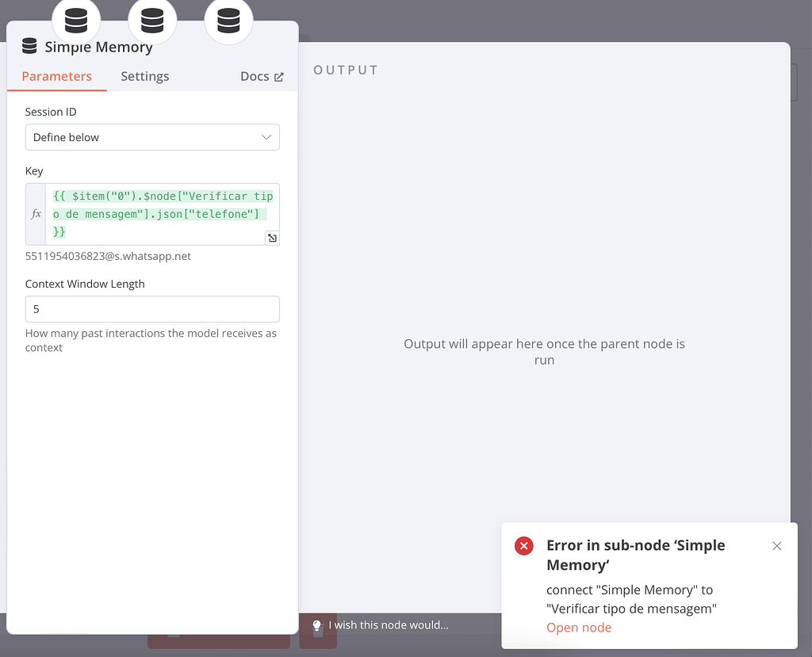Open the expression editor expand icon

(x=272, y=237)
